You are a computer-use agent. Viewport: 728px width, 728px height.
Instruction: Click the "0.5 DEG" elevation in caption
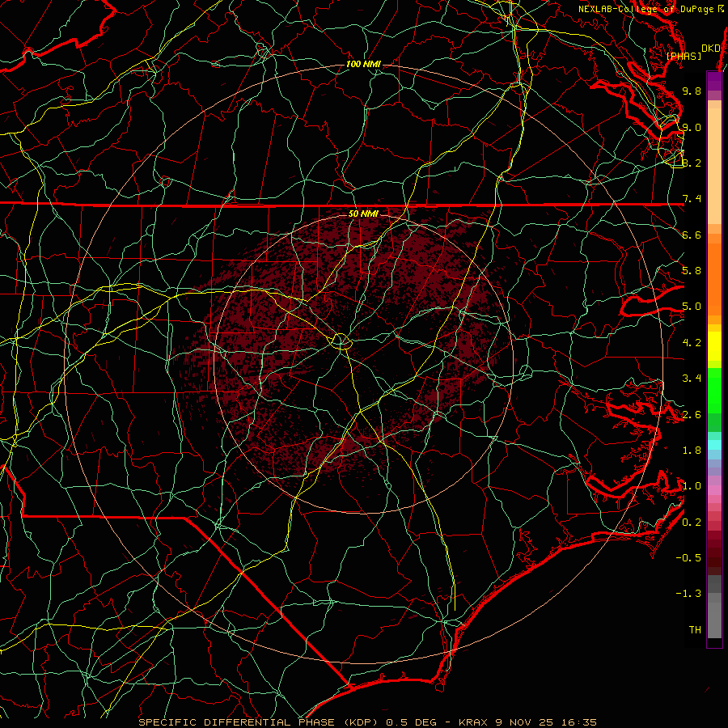point(412,722)
